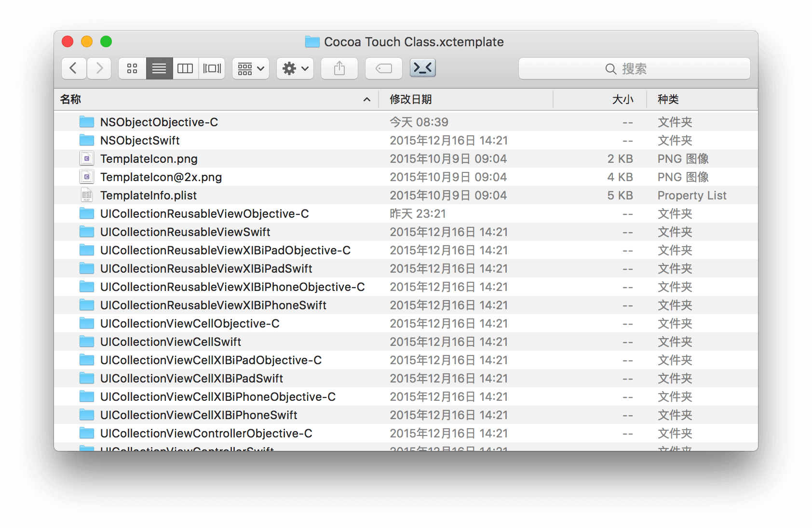812x528 pixels.
Task: Select UICollectionViewCellXIBiPhoneObjective-C folder name
Action: pyautogui.click(x=218, y=397)
